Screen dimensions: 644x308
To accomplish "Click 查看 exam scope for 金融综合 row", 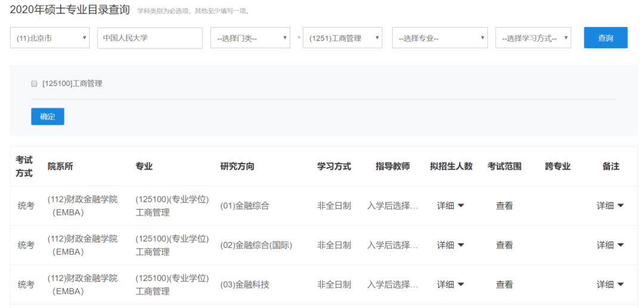I will point(504,206).
